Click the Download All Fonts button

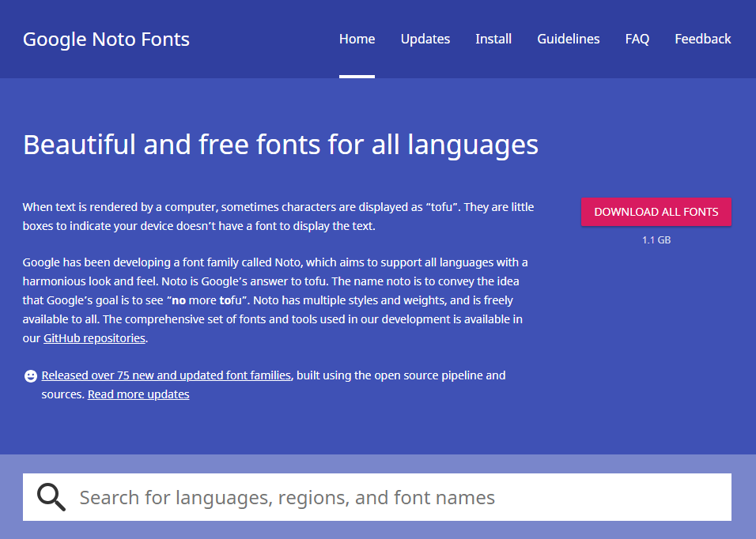tap(656, 212)
